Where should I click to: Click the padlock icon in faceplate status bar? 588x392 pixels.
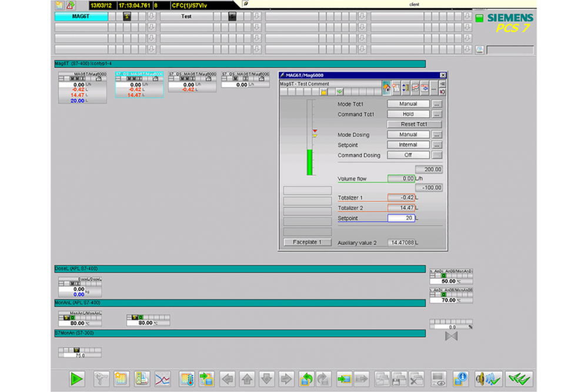tap(323, 92)
